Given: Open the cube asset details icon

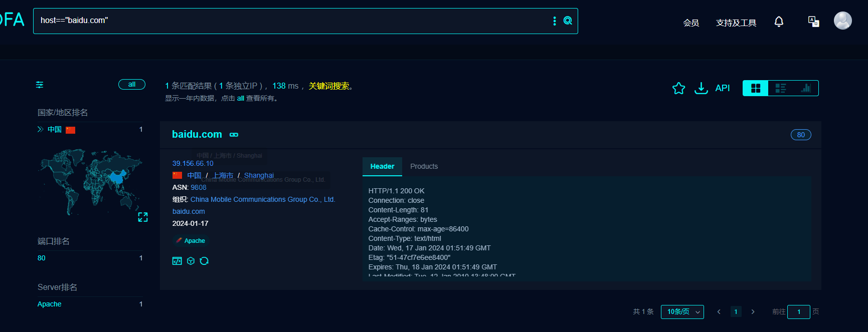Looking at the screenshot, I should (191, 261).
